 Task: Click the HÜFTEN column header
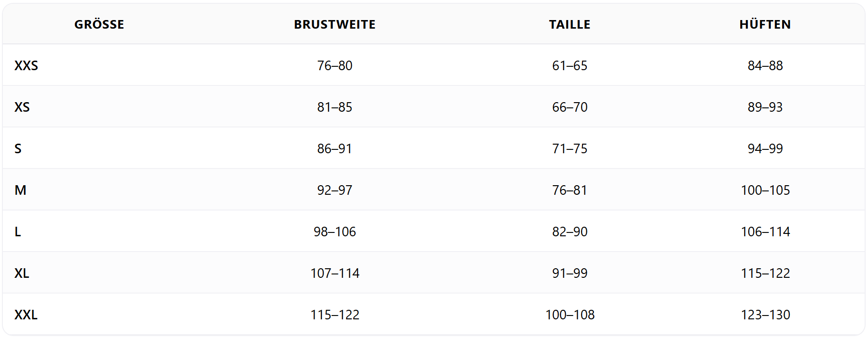(765, 24)
